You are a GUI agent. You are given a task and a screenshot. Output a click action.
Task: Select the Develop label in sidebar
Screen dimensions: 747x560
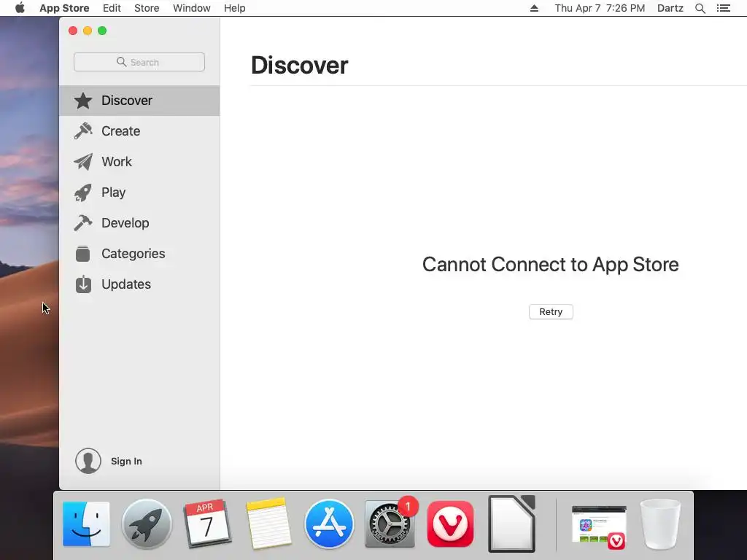point(125,223)
